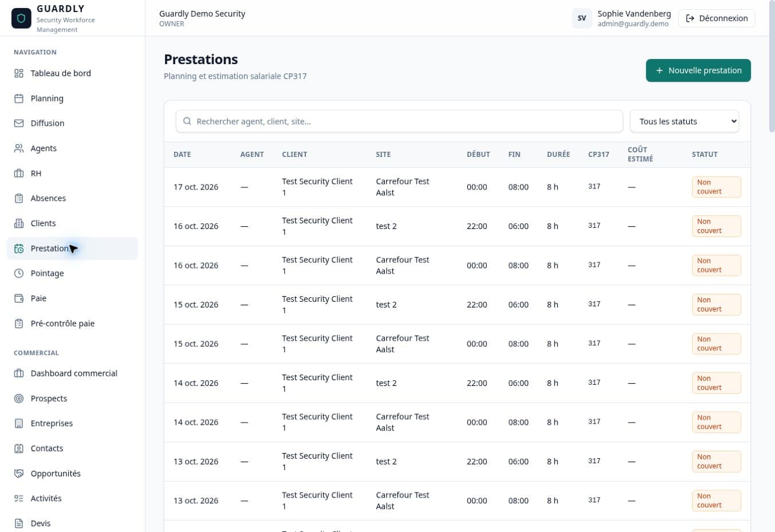Open the Pointage menu item
775x532 pixels.
72,273
